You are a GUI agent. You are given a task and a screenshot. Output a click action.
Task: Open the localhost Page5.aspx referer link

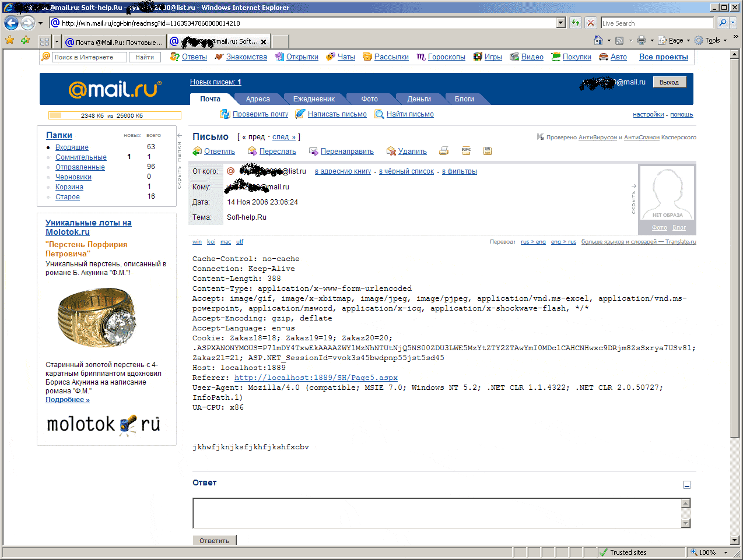pyautogui.click(x=316, y=378)
